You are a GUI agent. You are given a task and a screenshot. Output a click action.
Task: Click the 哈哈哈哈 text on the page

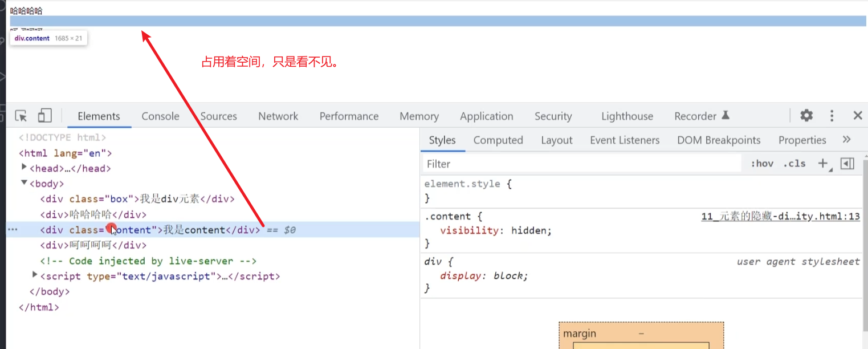(x=26, y=10)
